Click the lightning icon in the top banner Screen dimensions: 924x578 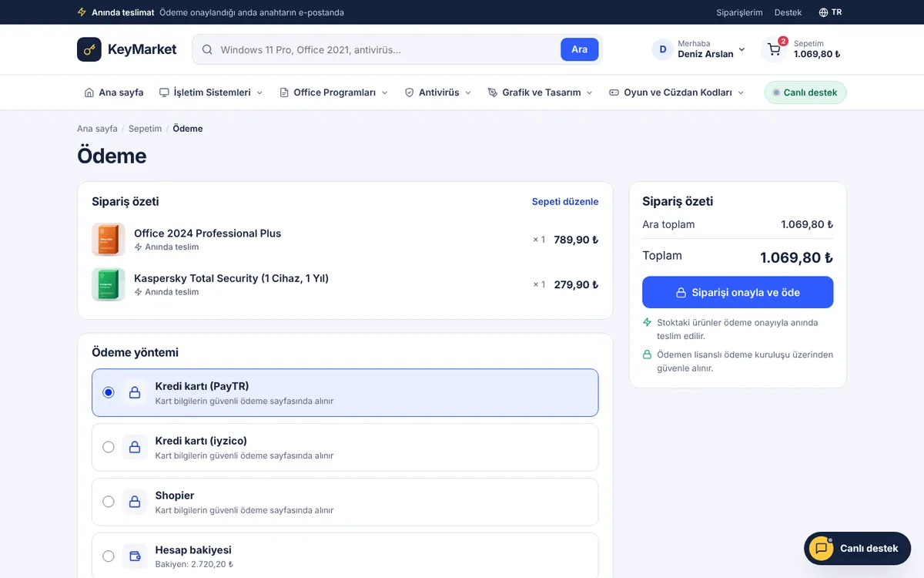click(x=82, y=12)
